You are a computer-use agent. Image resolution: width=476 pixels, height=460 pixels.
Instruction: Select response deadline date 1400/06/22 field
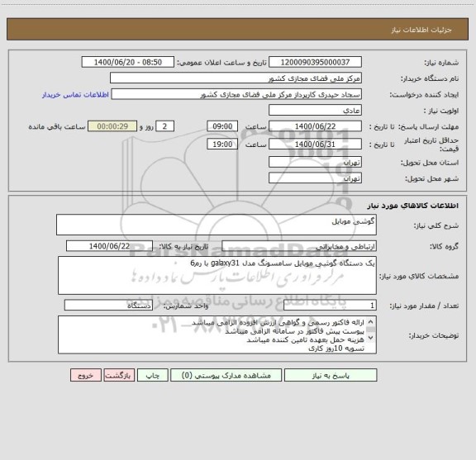(x=315, y=126)
